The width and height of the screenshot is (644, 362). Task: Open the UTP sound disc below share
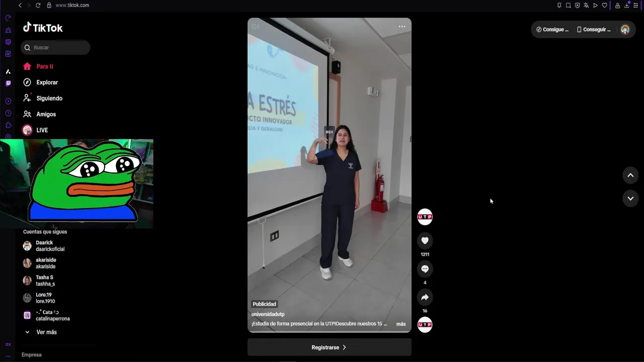point(425,325)
